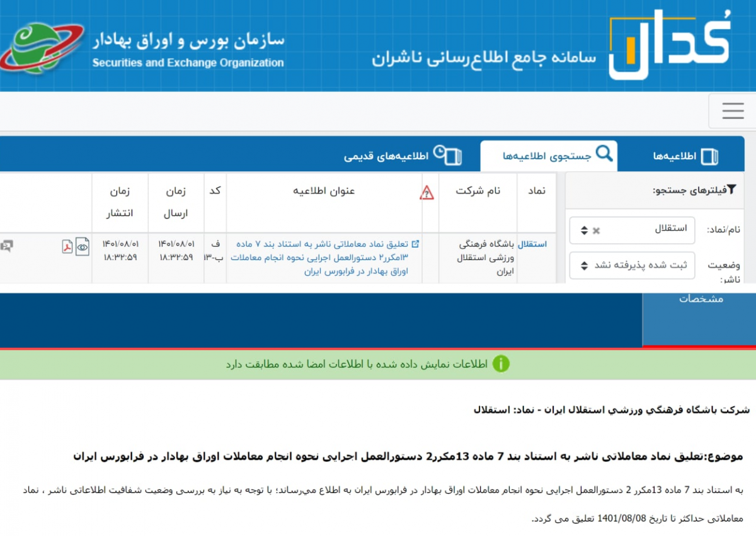This screenshot has height=536, width=756.
Task: Select the جستجوی اطلاعیه‌ها search tab
Action: (x=548, y=156)
